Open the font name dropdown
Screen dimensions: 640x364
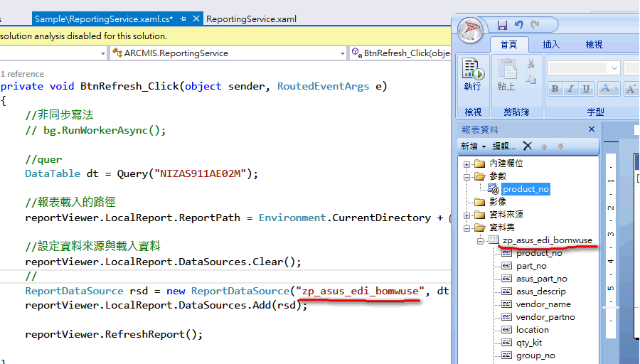614,68
